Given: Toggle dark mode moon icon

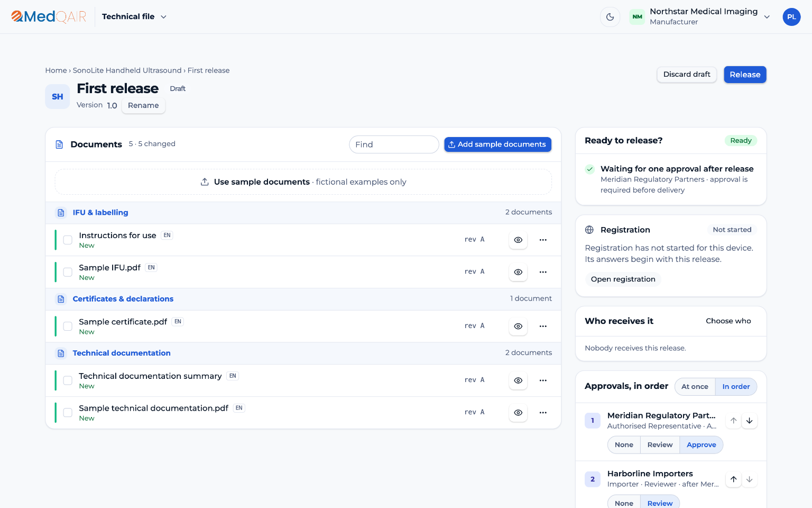Looking at the screenshot, I should [x=610, y=17].
